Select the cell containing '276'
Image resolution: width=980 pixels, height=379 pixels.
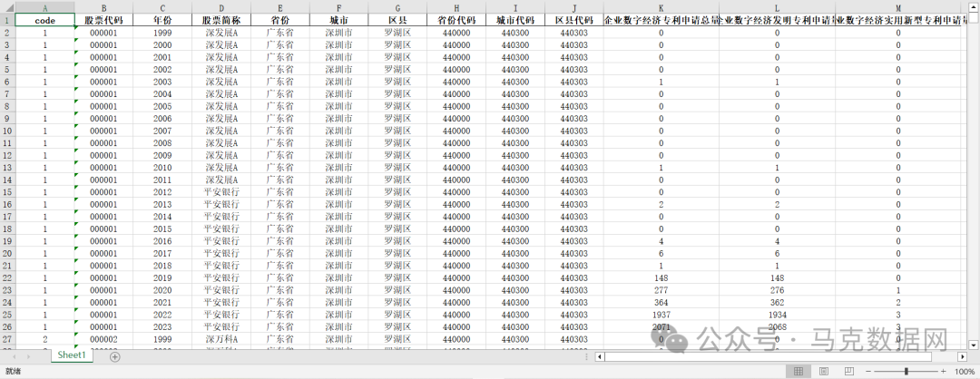pyautogui.click(x=777, y=290)
